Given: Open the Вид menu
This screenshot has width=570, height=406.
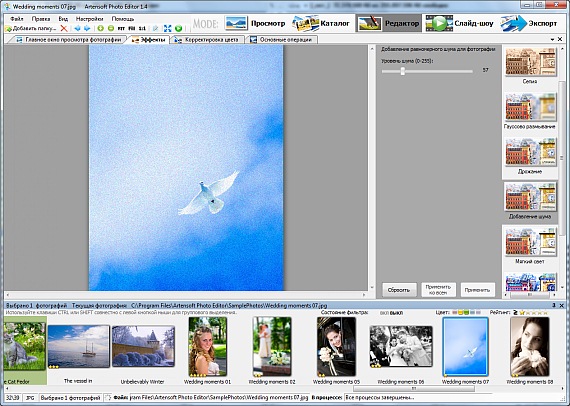Looking at the screenshot, I should pos(63,19).
